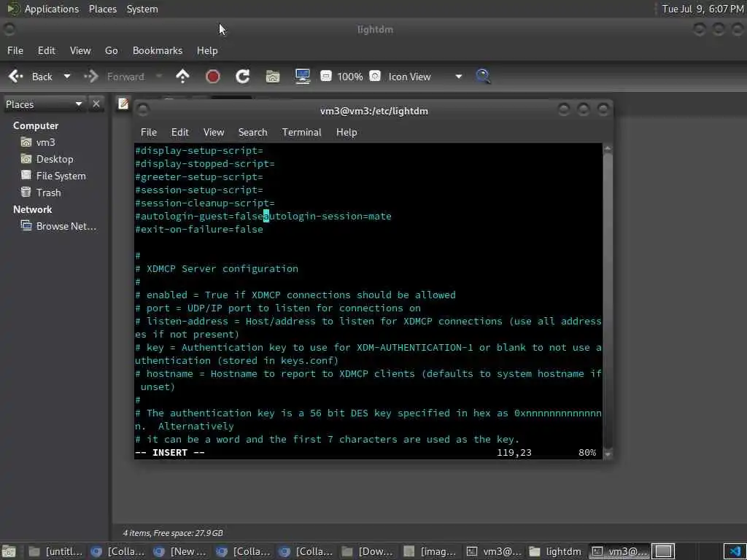Open the Applications panel menu
This screenshot has height=560, width=747.
pos(43,9)
